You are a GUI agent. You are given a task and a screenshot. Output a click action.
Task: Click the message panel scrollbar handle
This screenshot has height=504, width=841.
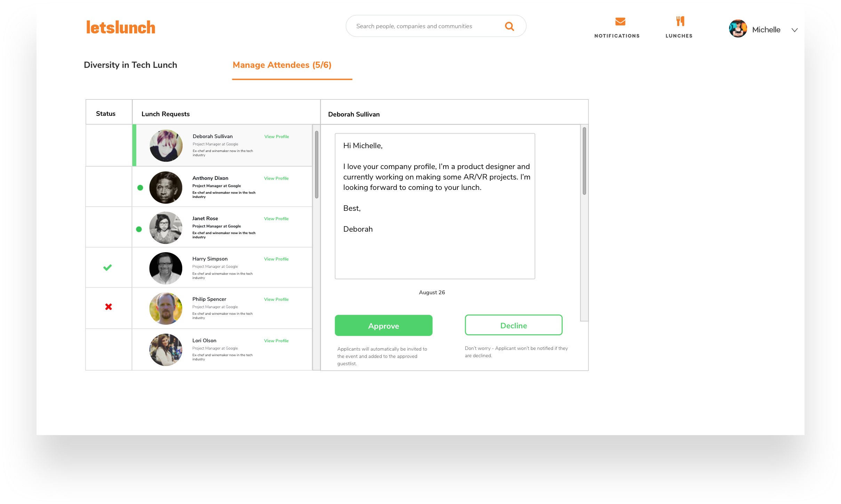pyautogui.click(x=584, y=161)
